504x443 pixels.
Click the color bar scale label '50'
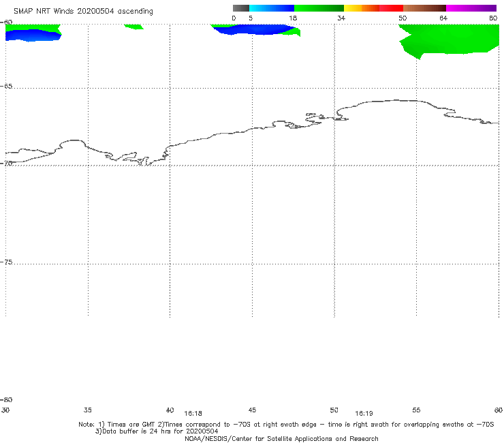coord(403,18)
